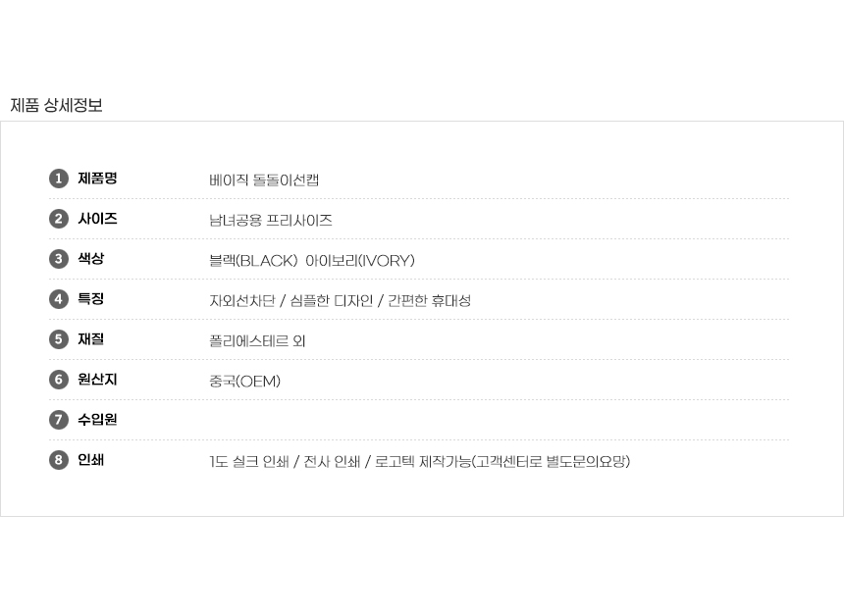Select the 수입원 label
This screenshot has width=844, height=616.
click(x=97, y=420)
